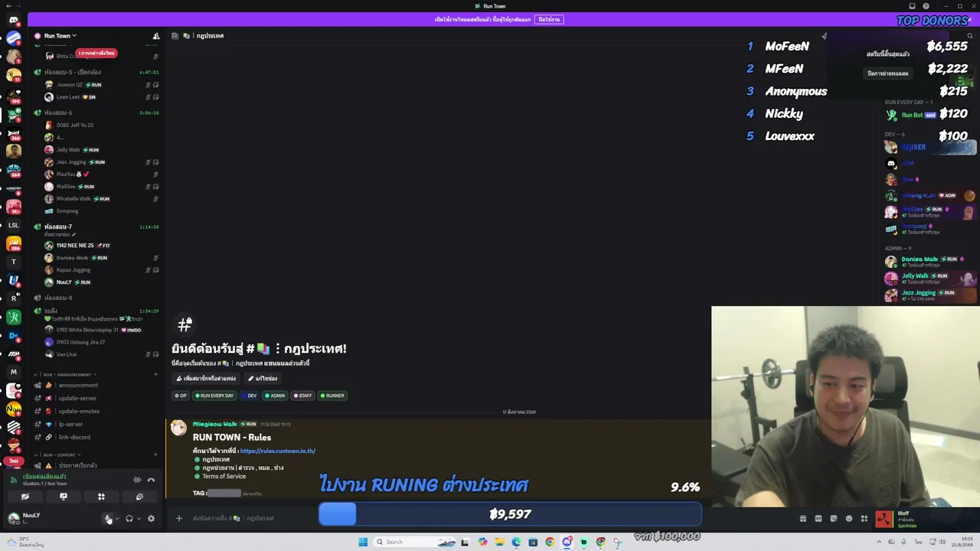Click the แก้ไขช่อง edit channel button
This screenshot has width=980, height=551.
coord(263,378)
